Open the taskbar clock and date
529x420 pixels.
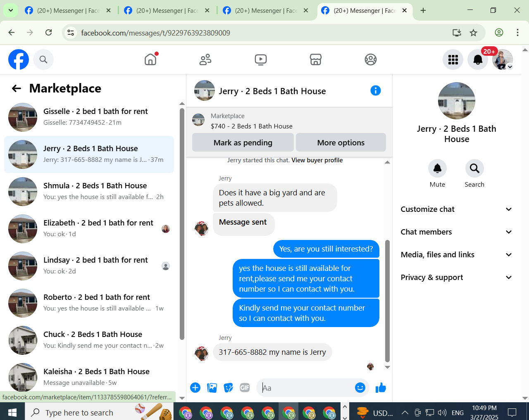tap(484, 413)
